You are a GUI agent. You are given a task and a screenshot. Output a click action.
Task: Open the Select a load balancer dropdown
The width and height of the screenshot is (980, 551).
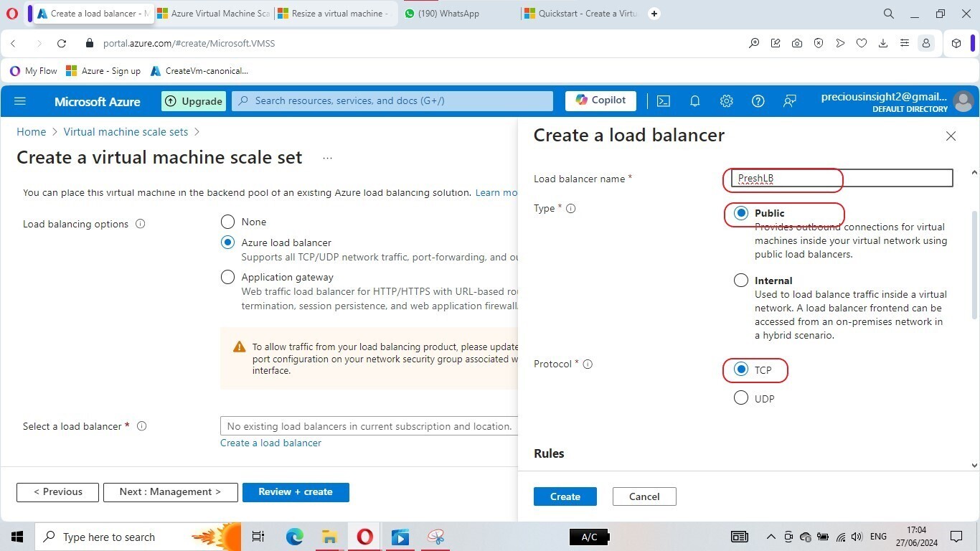tap(369, 426)
